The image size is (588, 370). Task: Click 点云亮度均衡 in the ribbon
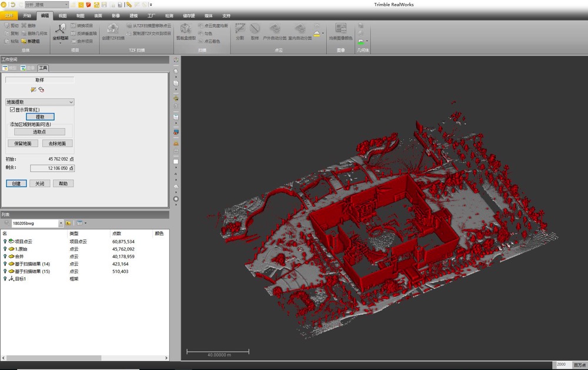[213, 25]
